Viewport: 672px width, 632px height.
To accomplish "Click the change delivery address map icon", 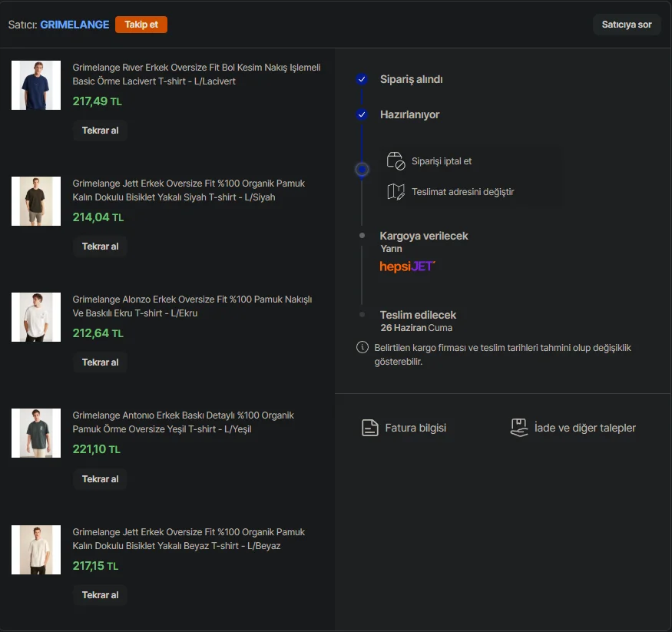I will point(396,192).
